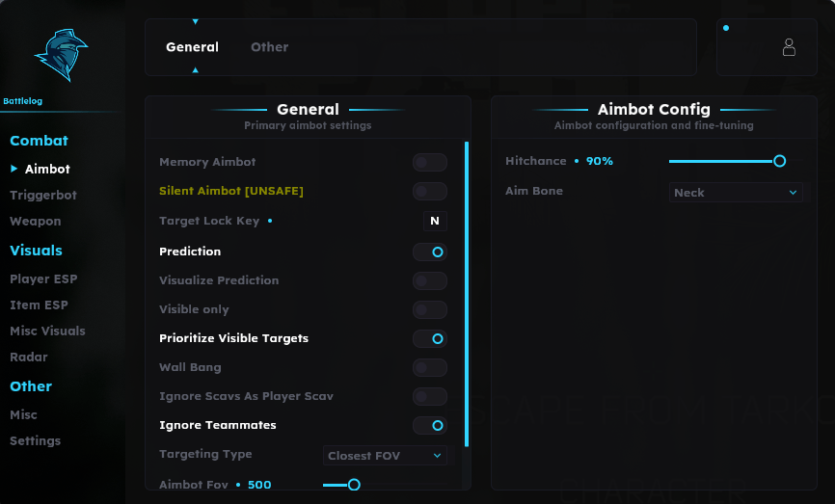Switch to the Other tab
This screenshot has height=504, width=835.
(269, 47)
